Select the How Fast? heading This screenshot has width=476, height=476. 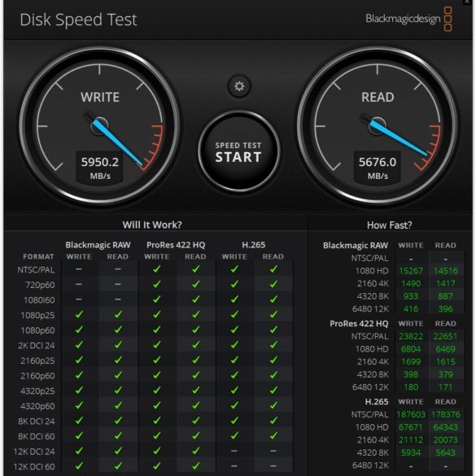(389, 225)
